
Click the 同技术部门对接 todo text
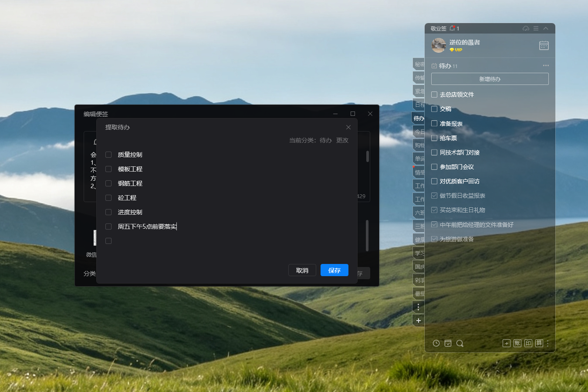point(460,152)
